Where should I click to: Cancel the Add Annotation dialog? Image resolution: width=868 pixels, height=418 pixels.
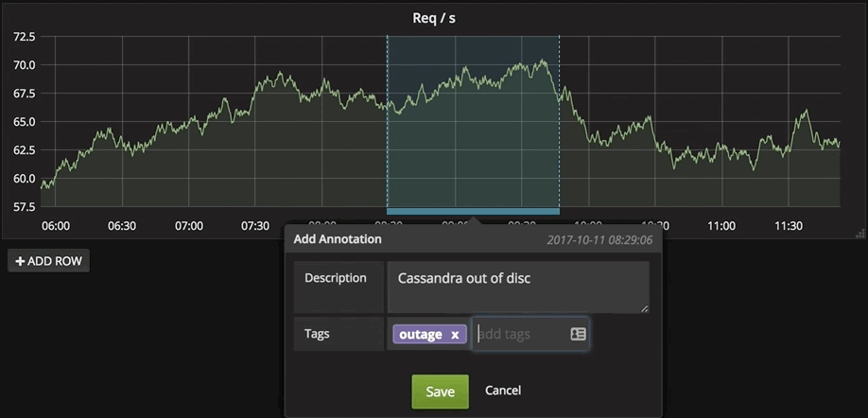503,391
